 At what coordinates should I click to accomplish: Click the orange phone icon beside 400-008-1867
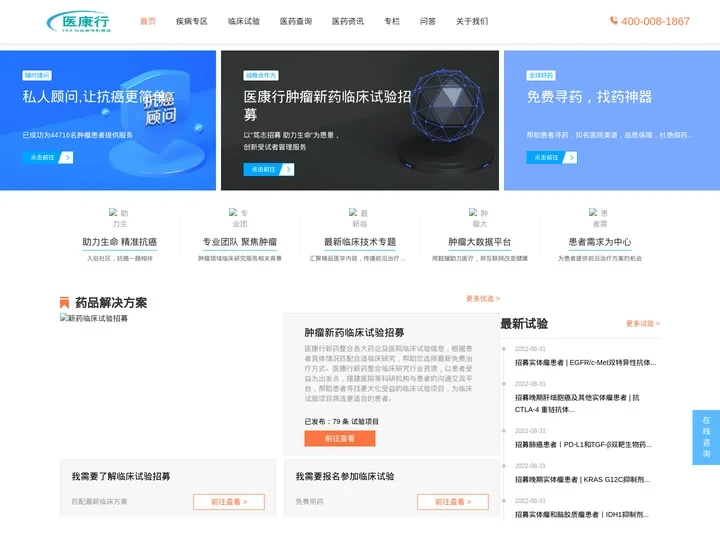(x=613, y=21)
